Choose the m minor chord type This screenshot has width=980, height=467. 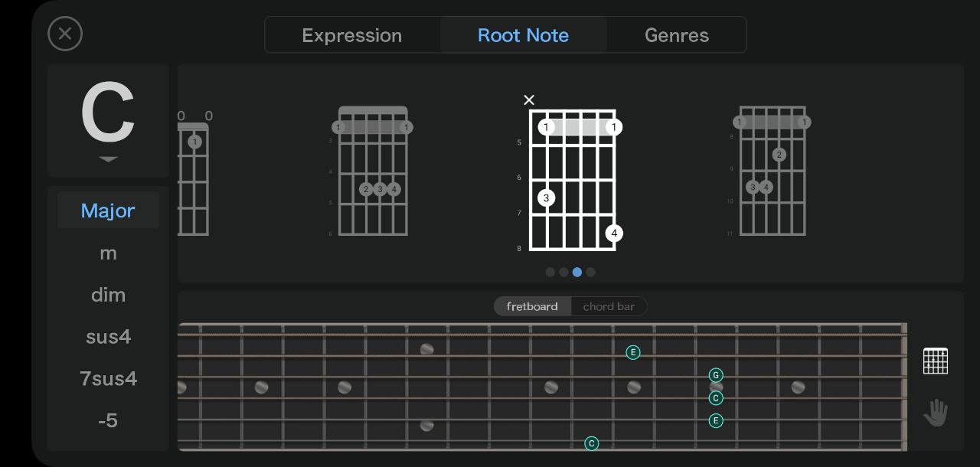click(x=108, y=253)
